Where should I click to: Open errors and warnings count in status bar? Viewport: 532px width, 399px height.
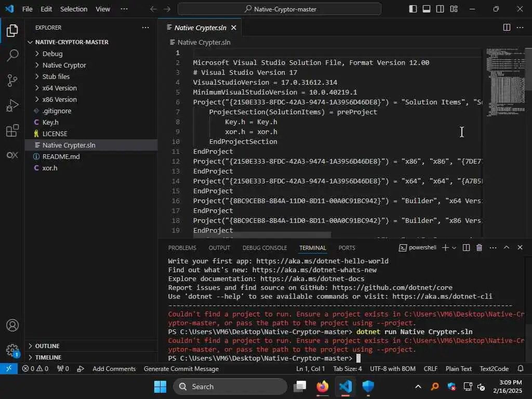(x=35, y=369)
